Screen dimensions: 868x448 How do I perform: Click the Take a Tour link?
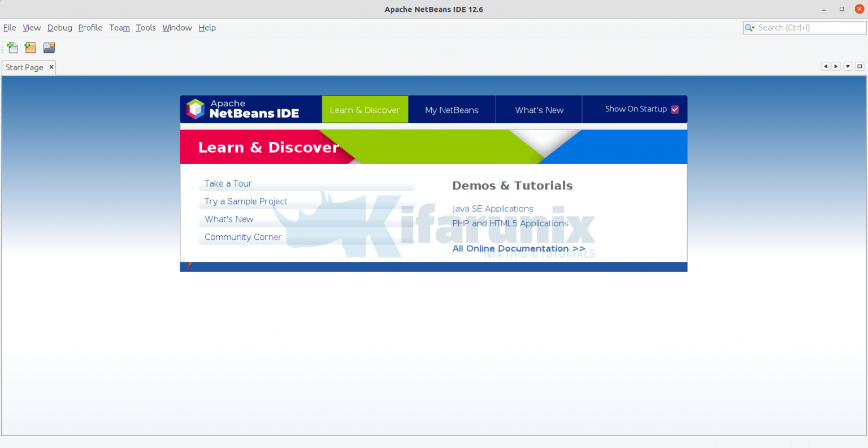click(228, 184)
